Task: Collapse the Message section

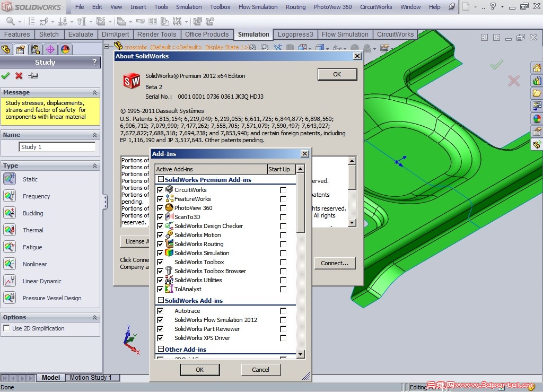Action: coord(95,92)
